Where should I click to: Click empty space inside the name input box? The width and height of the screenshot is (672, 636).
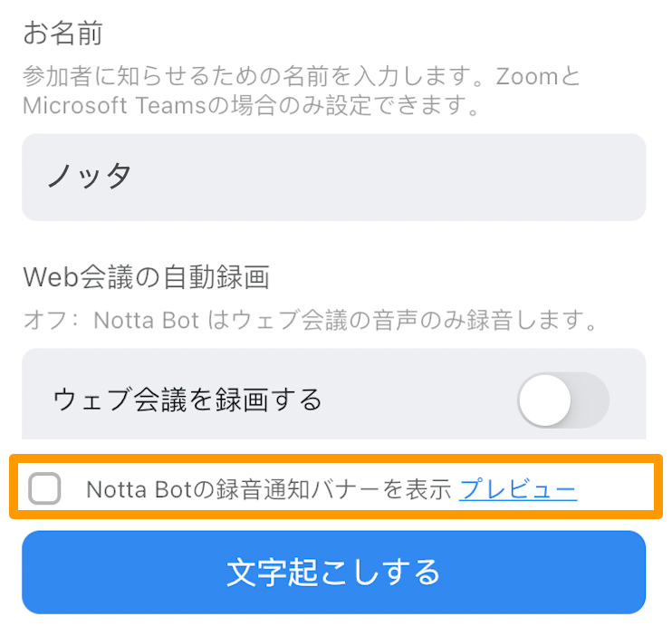coord(386,177)
